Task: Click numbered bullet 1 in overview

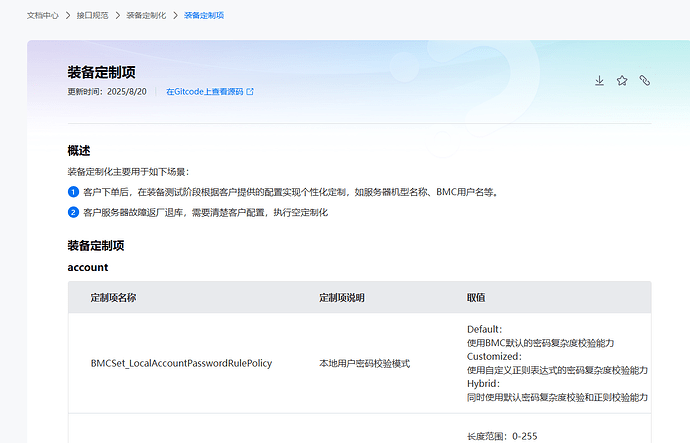Action: (x=73, y=192)
